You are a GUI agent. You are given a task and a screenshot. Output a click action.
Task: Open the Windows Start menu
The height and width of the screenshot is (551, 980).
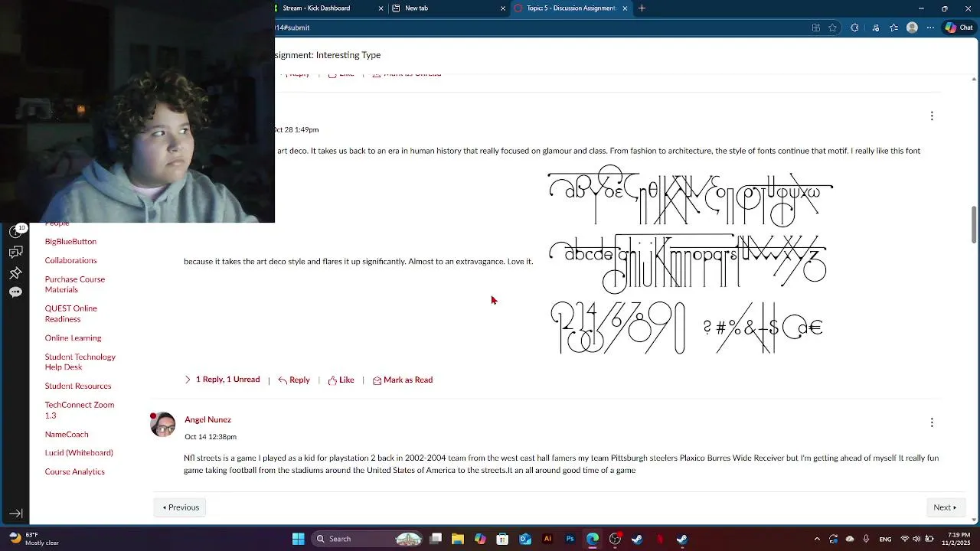coord(298,539)
